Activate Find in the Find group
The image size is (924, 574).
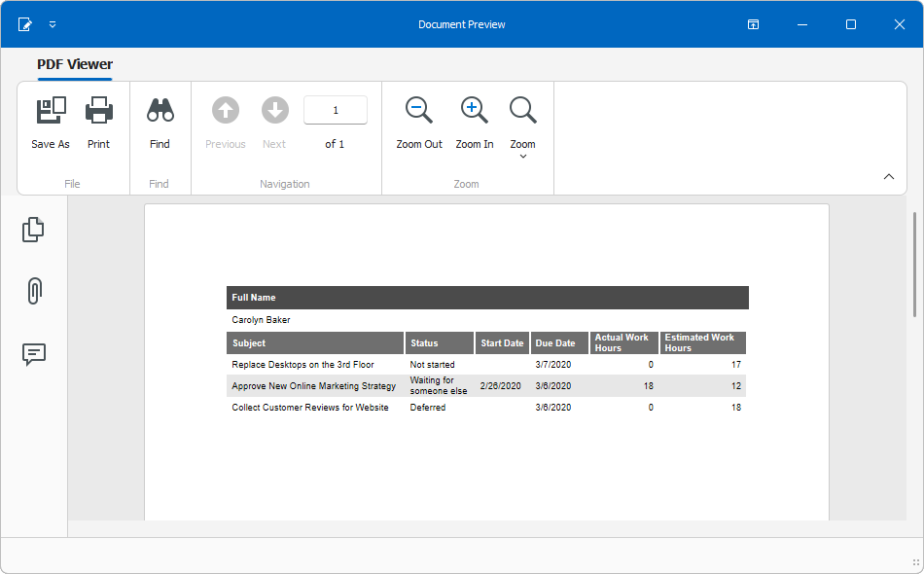click(x=160, y=122)
